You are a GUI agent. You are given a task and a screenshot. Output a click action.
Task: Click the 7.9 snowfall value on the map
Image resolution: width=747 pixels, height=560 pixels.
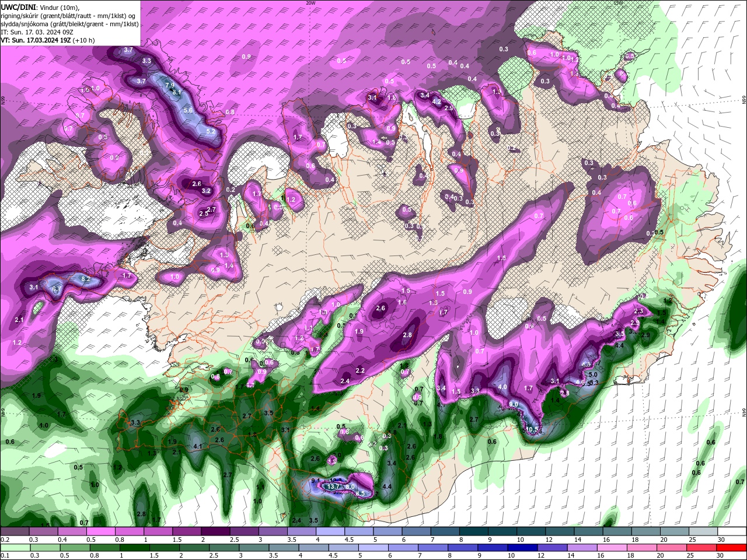coord(170,85)
